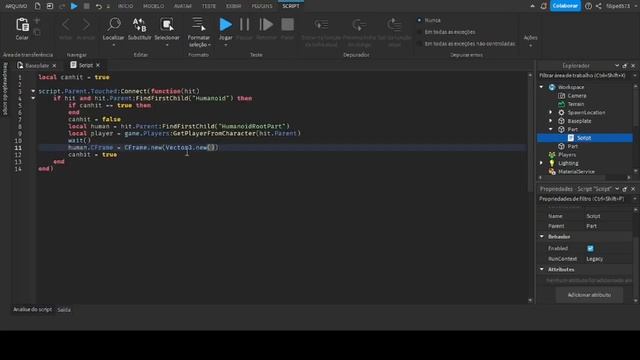Open the Saída output panel

tap(64, 310)
